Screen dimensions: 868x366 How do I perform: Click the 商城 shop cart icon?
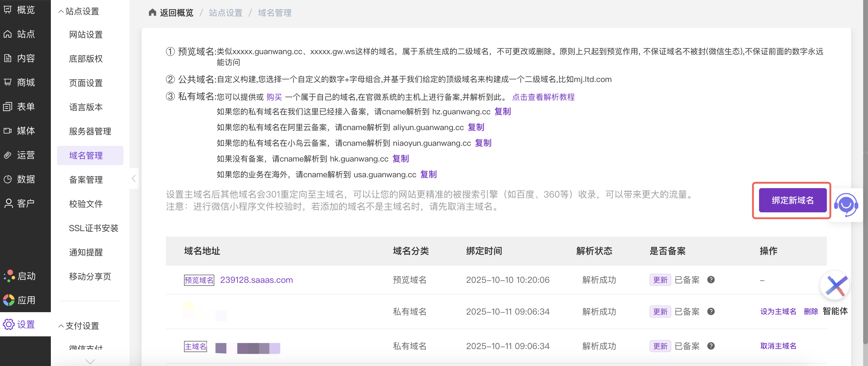[x=7, y=82]
